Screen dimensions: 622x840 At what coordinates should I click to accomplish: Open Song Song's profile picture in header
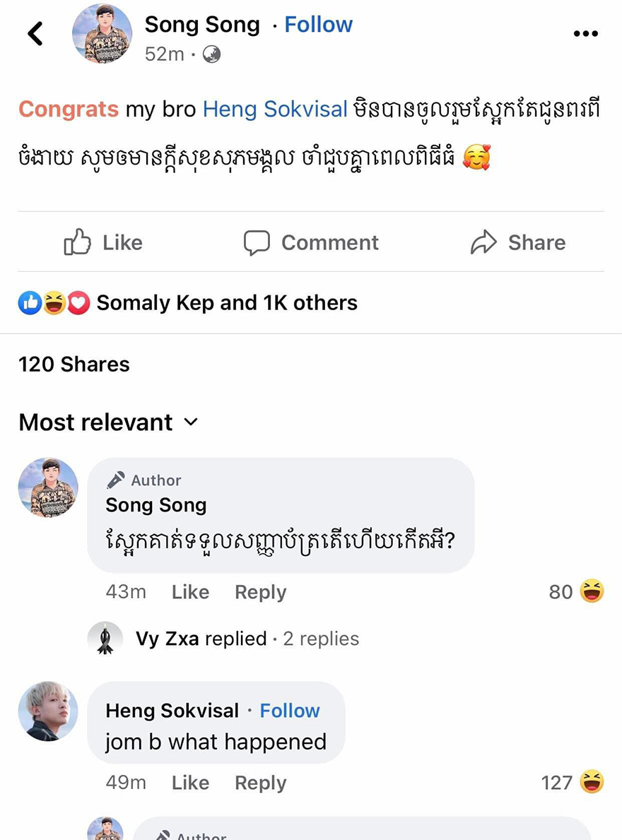tap(102, 33)
